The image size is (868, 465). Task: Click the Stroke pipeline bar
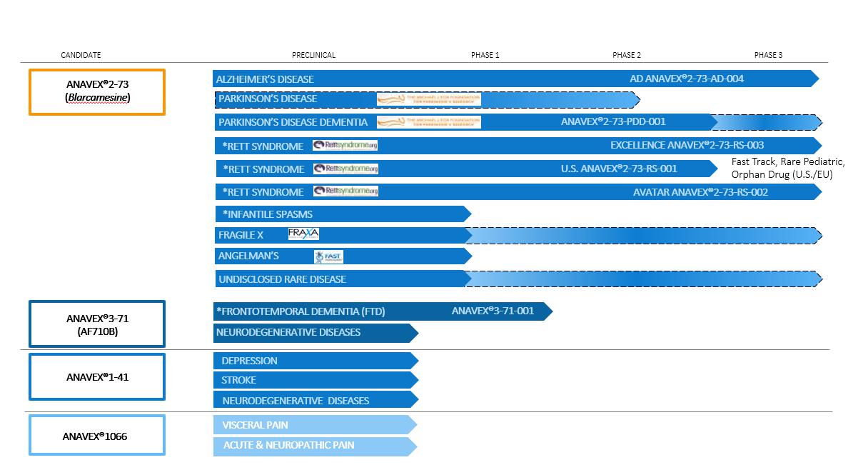314,380
